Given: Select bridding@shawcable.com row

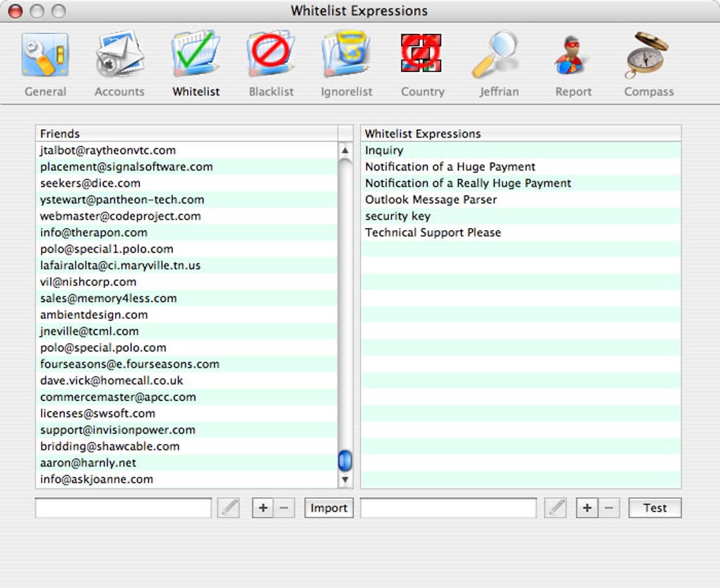Looking at the screenshot, I should click(x=186, y=446).
